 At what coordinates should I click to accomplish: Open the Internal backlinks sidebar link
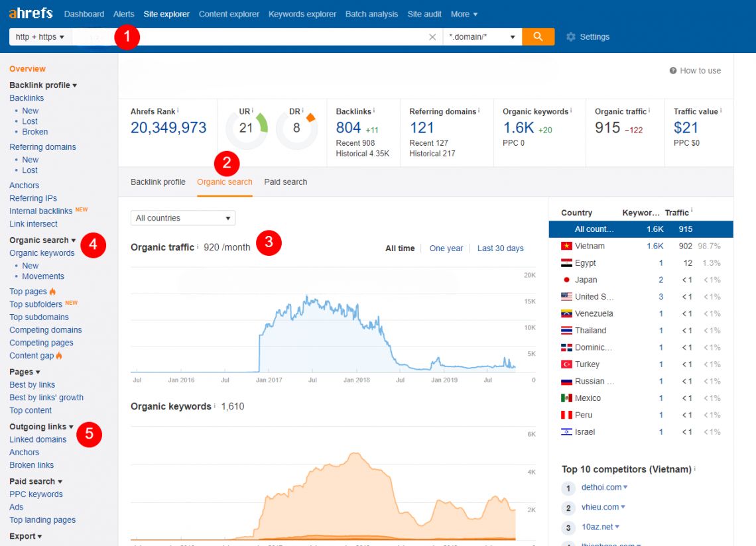click(x=40, y=211)
